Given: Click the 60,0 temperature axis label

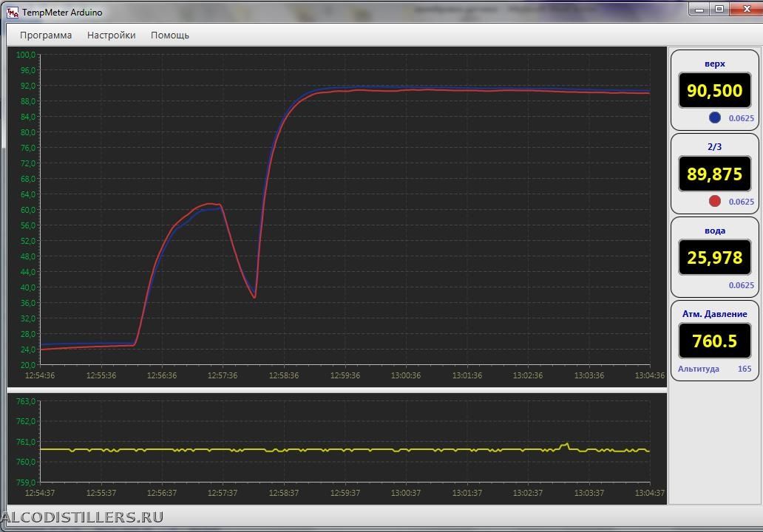Looking at the screenshot, I should 28,210.
